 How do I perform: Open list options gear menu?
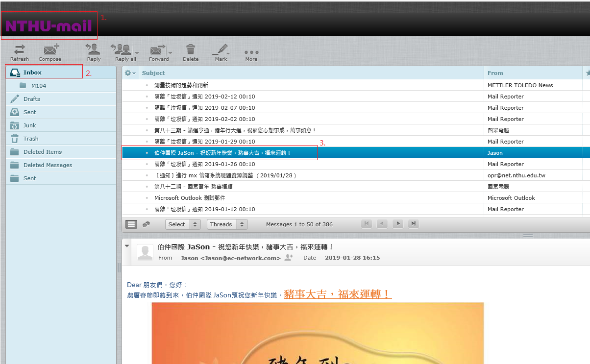129,73
